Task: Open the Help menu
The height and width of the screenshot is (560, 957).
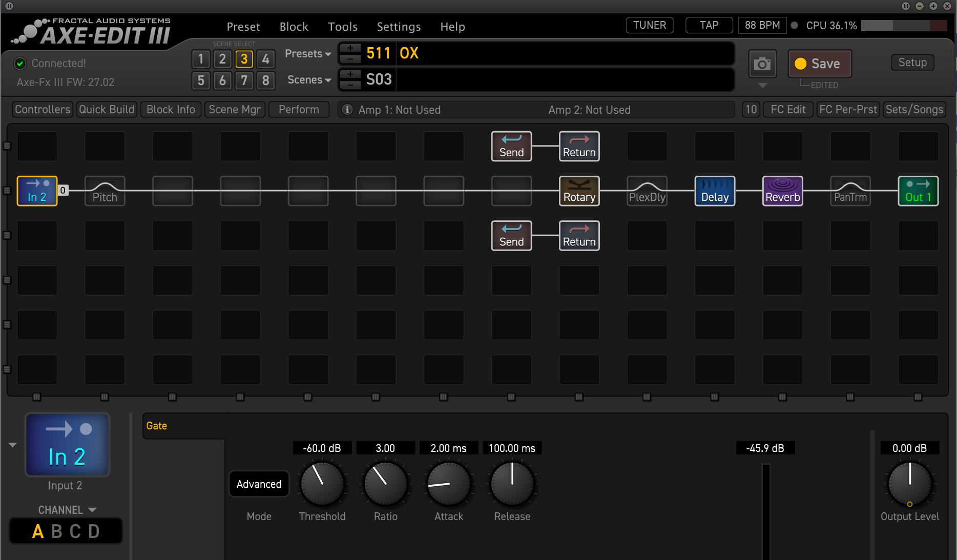Action: click(452, 27)
